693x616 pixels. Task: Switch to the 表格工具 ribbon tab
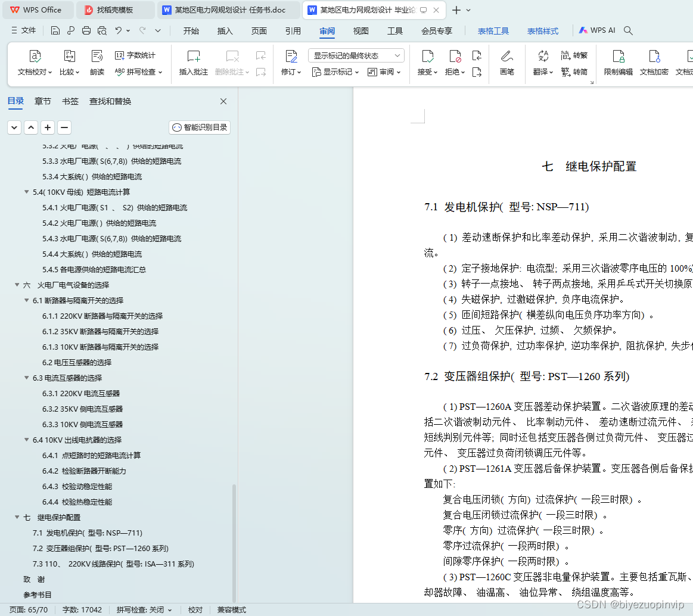(x=493, y=30)
